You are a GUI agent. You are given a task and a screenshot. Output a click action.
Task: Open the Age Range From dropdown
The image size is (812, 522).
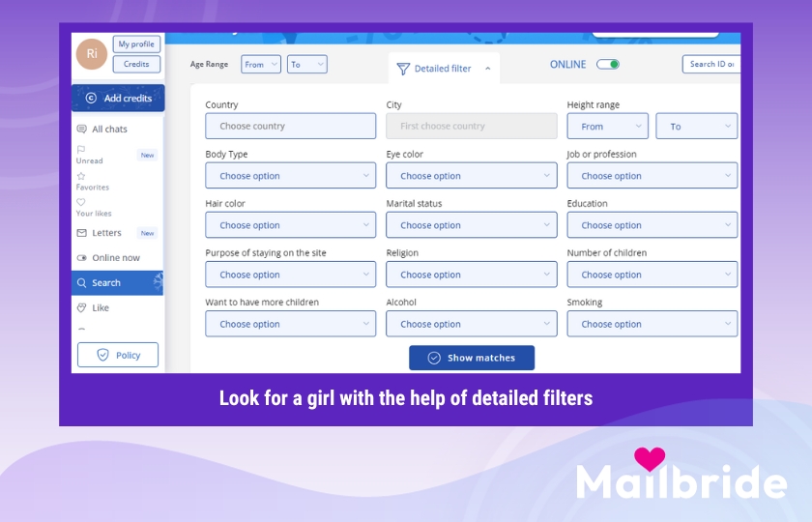261,64
